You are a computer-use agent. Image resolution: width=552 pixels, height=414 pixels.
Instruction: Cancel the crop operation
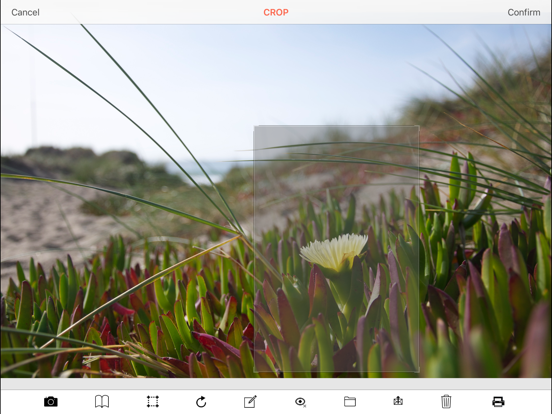25,13
